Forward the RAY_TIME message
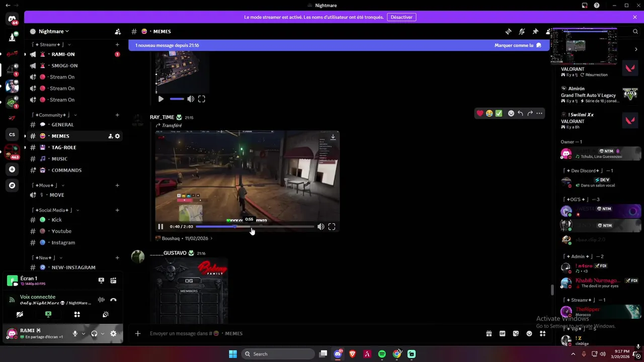The height and width of the screenshot is (362, 644). [530, 114]
